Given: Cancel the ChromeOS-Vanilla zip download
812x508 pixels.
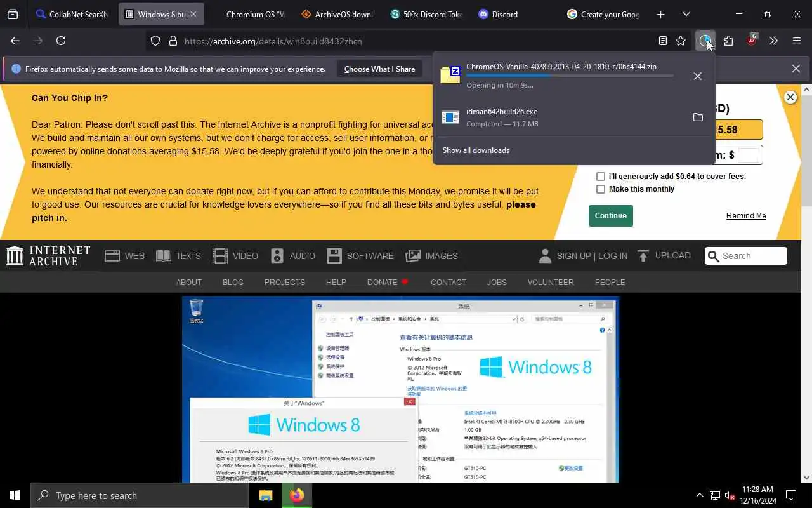Looking at the screenshot, I should [697, 76].
